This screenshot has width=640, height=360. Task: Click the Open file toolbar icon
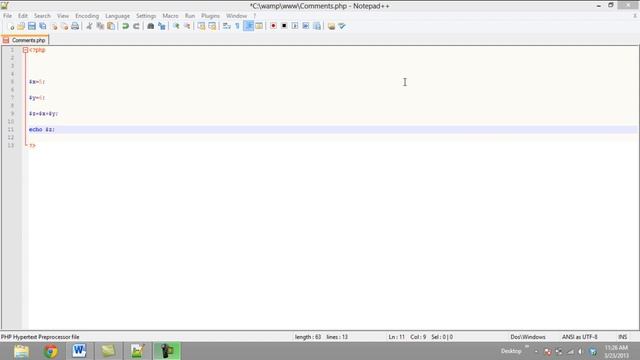coord(21,26)
